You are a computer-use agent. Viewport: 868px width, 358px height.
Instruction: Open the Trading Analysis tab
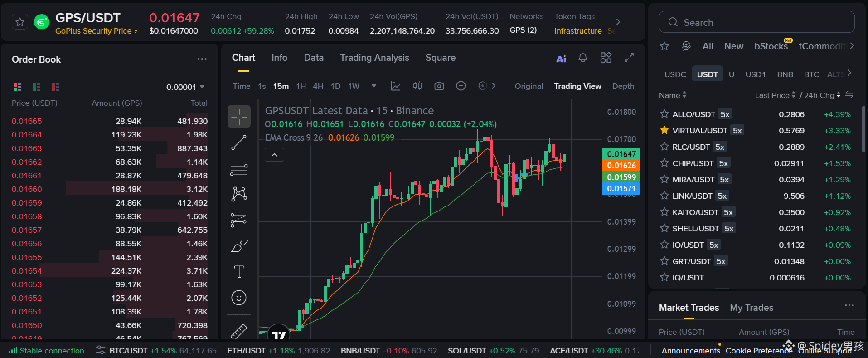374,58
